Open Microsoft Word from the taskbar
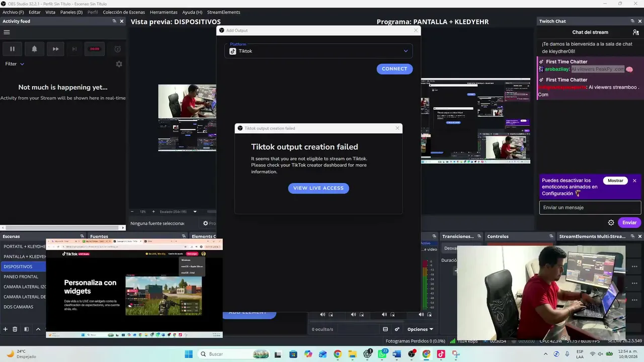This screenshot has width=644, height=362. (x=396, y=354)
